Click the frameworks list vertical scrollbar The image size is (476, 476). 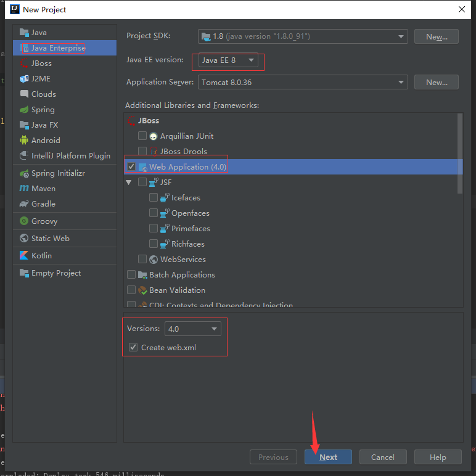[460, 154]
